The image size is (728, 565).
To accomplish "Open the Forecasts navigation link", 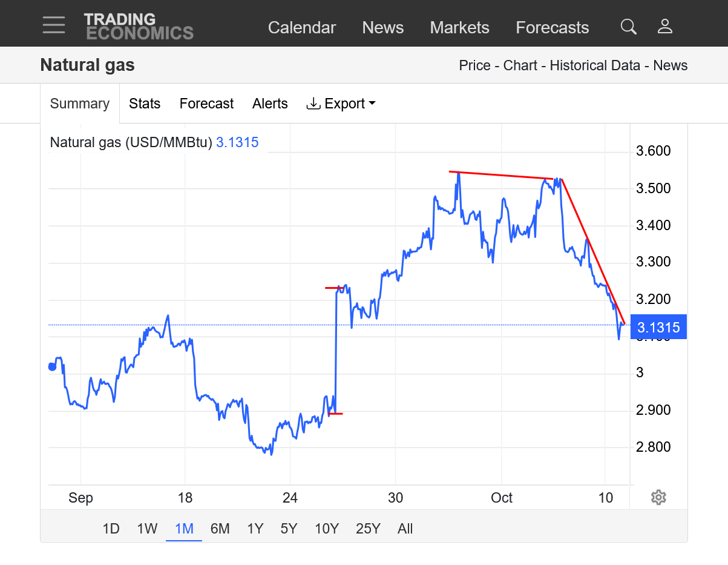I will [x=552, y=27].
